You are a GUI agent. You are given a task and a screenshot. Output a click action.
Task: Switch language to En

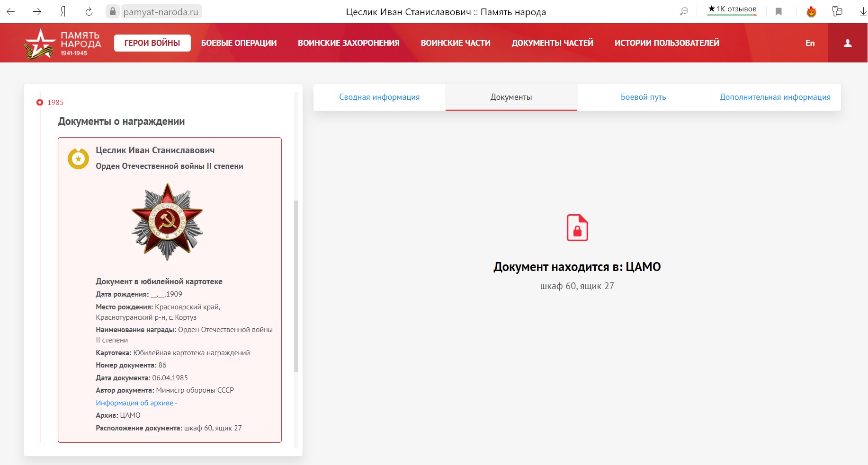click(810, 43)
